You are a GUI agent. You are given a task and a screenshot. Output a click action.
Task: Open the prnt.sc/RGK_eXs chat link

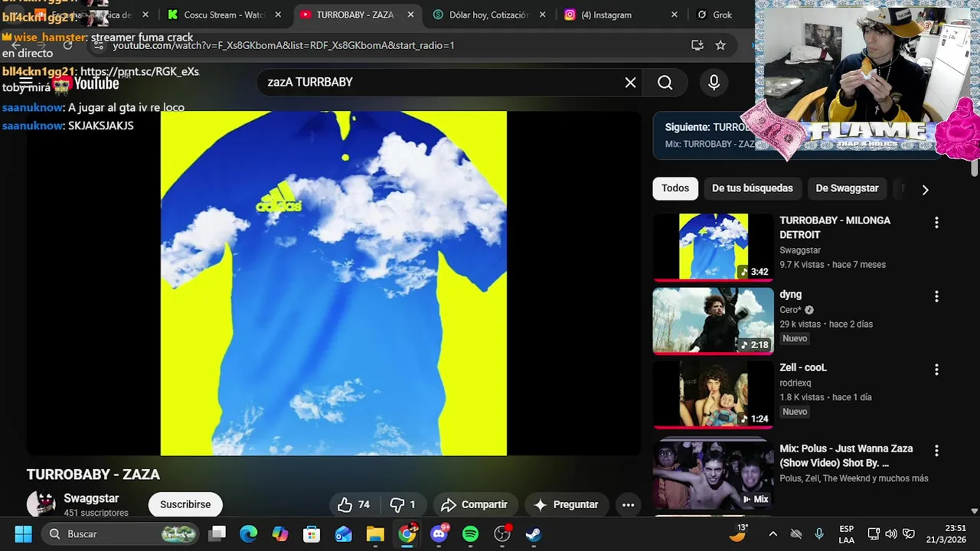[x=139, y=71]
